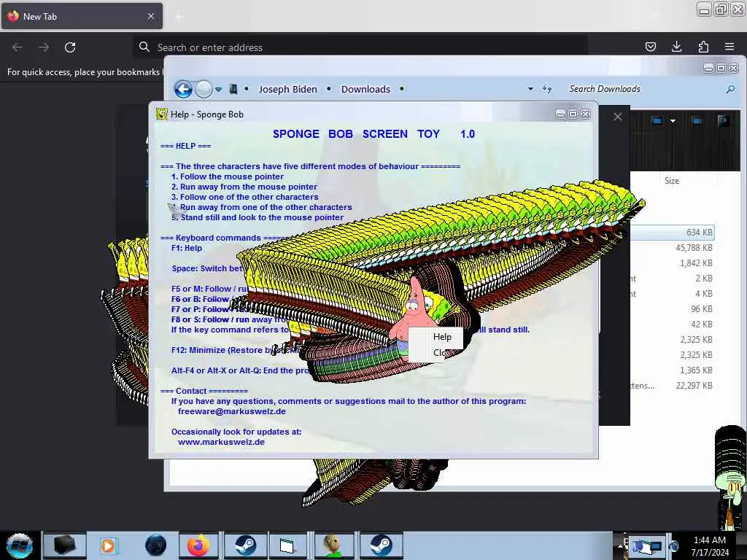This screenshot has height=560, width=747.
Task: Open the black folder taskbar icon
Action: coord(64,545)
